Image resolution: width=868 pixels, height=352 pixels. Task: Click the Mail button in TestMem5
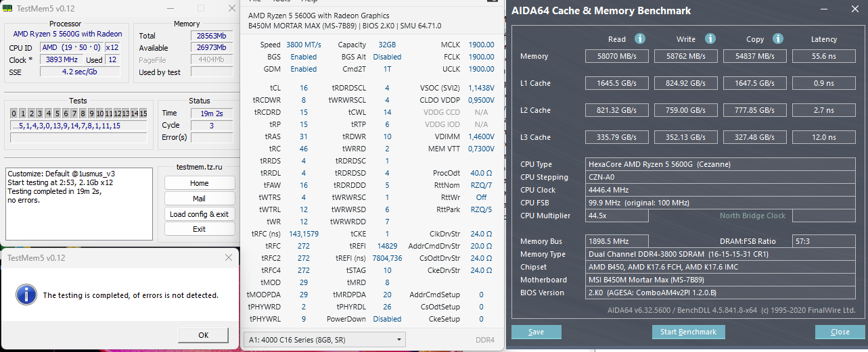tap(199, 199)
